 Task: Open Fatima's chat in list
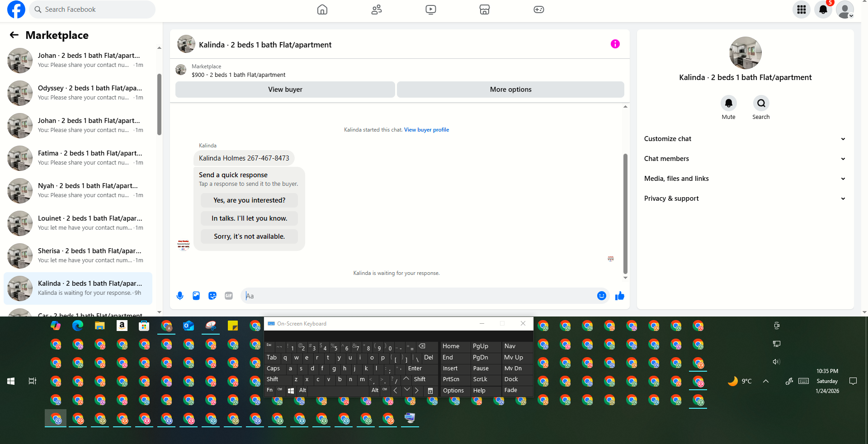click(x=78, y=158)
